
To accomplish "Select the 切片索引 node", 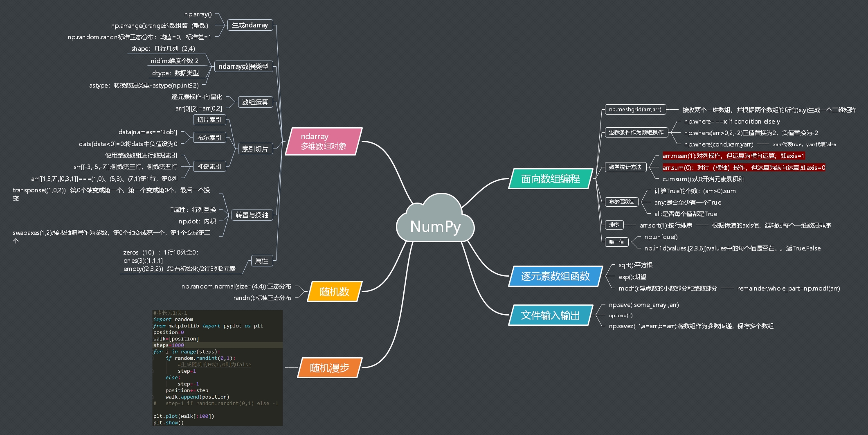I will coord(209,119).
